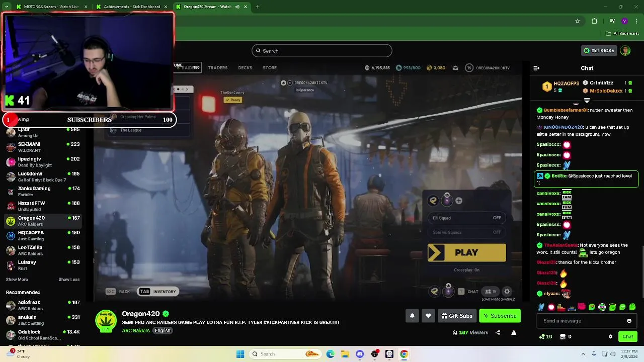Open XankuGaming Fortnite channel
Viewport: 644px width, 362px height.
(43, 191)
